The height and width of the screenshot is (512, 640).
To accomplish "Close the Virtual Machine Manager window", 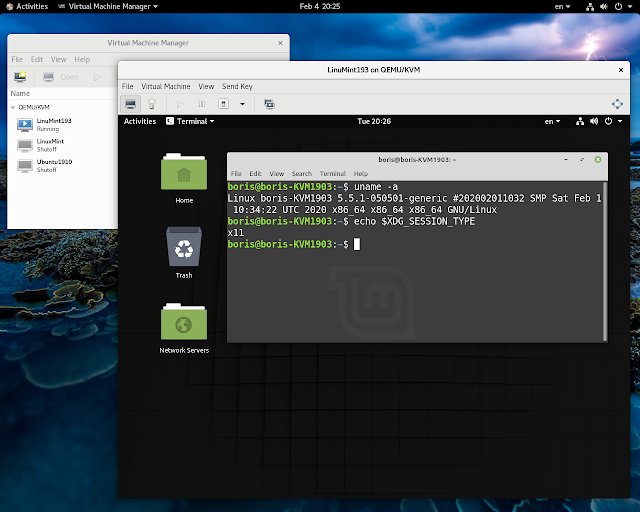I will (x=280, y=43).
